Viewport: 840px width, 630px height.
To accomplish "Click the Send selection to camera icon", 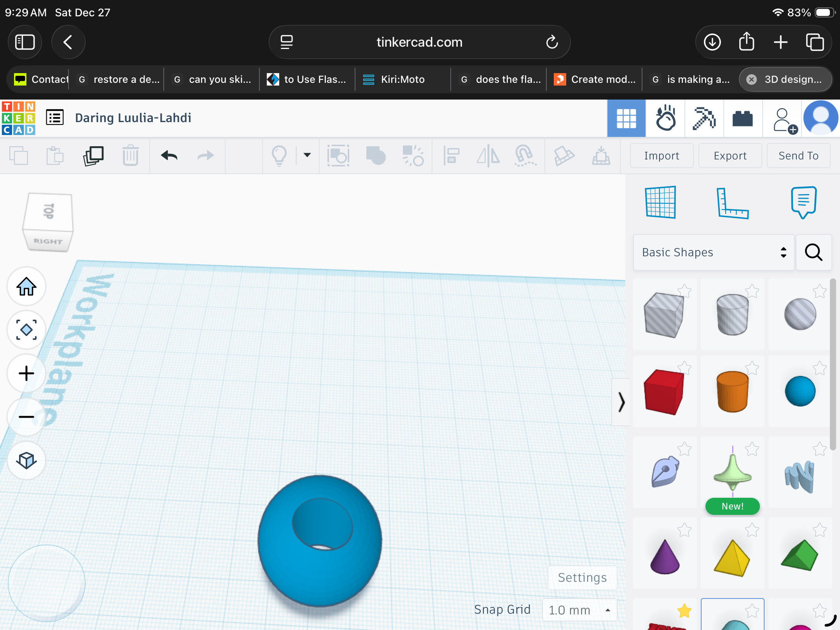I will tap(338, 156).
